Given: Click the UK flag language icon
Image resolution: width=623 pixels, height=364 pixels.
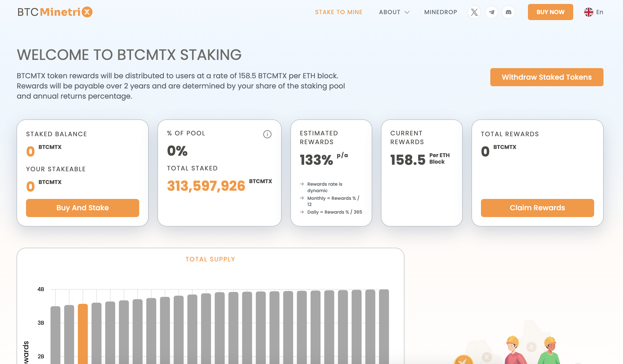Looking at the screenshot, I should (588, 12).
